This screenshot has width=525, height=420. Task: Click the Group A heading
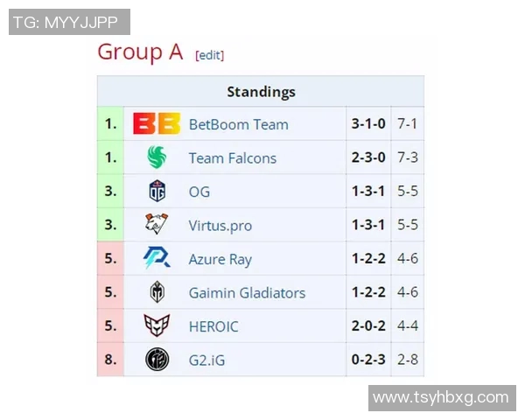coord(140,52)
